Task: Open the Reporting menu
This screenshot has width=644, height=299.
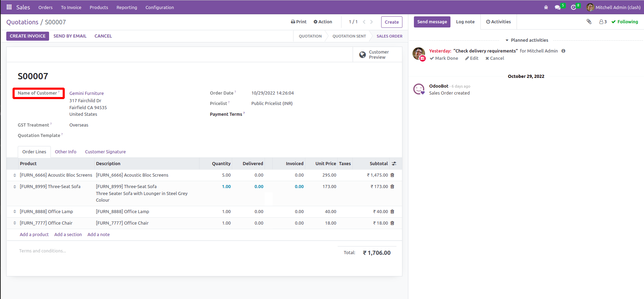Action: click(x=127, y=7)
